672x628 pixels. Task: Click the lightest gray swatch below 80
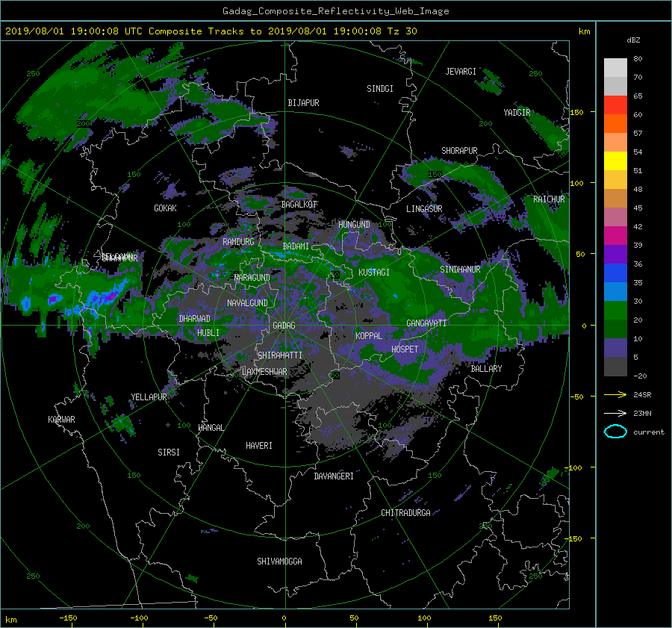[x=615, y=68]
